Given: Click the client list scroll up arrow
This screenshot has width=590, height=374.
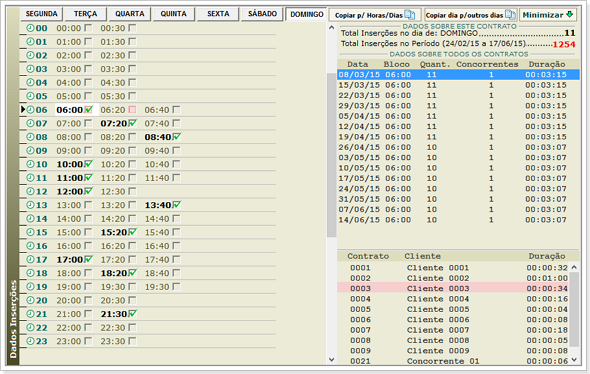Looking at the screenshot, I should click(574, 267).
